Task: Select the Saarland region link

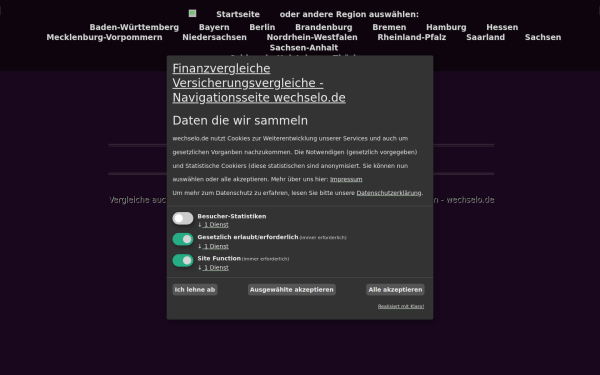Action: coord(486,37)
